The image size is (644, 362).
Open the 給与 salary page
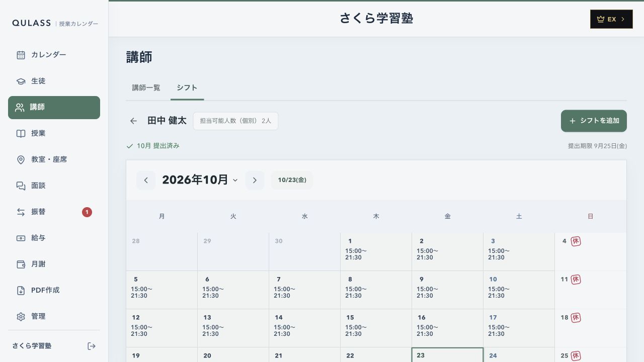tap(54, 238)
